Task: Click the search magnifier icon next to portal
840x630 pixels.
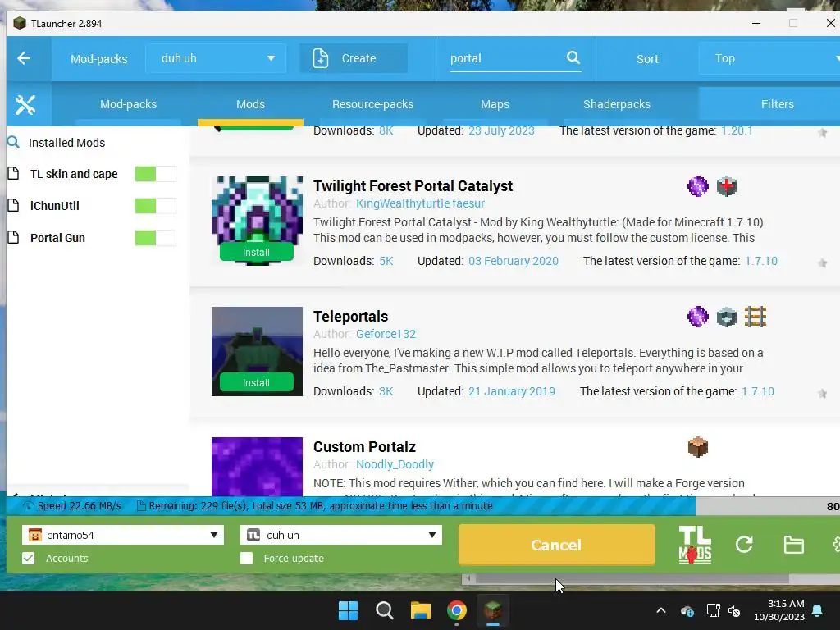Action: pyautogui.click(x=573, y=57)
